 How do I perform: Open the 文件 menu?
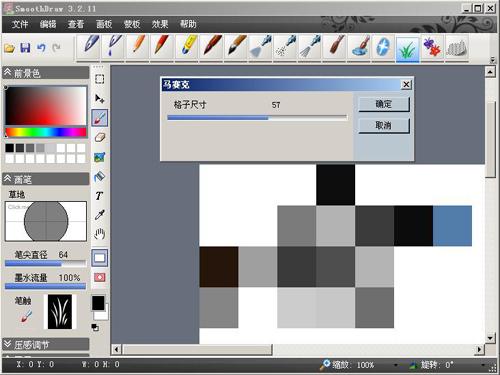tap(20, 24)
